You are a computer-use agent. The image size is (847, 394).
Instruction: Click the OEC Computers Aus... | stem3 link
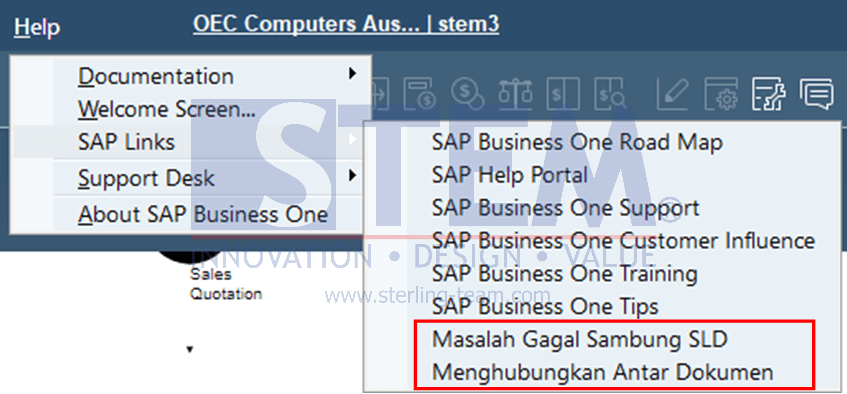click(346, 24)
